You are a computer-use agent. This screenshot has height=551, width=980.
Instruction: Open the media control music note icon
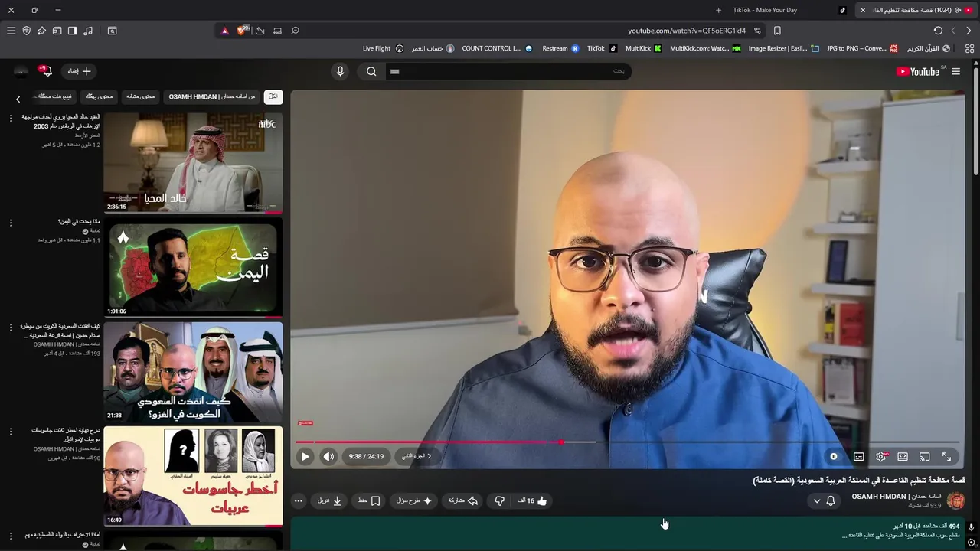click(88, 31)
